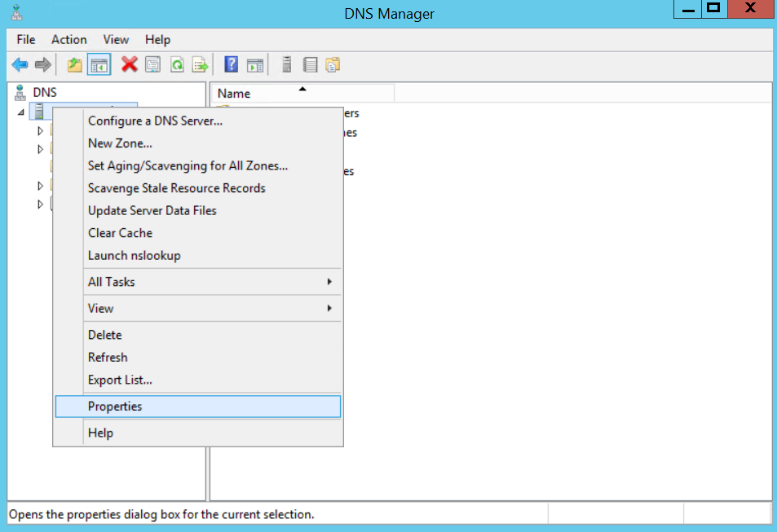Click the green Refresh toolbar icon
Viewport: 777px width, 532px height.
pyautogui.click(x=177, y=64)
